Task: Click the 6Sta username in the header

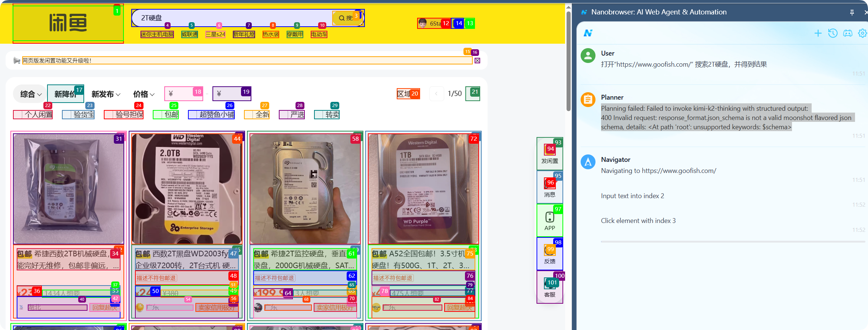Action: 435,23
